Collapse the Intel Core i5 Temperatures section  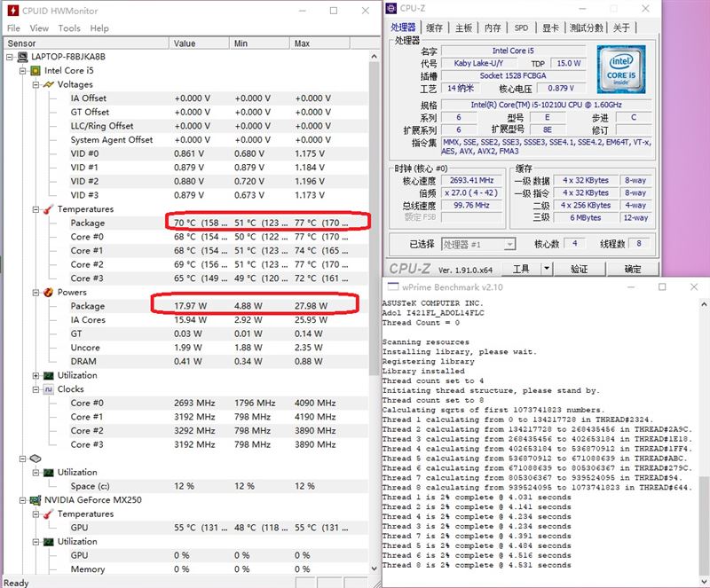pyautogui.click(x=35, y=209)
